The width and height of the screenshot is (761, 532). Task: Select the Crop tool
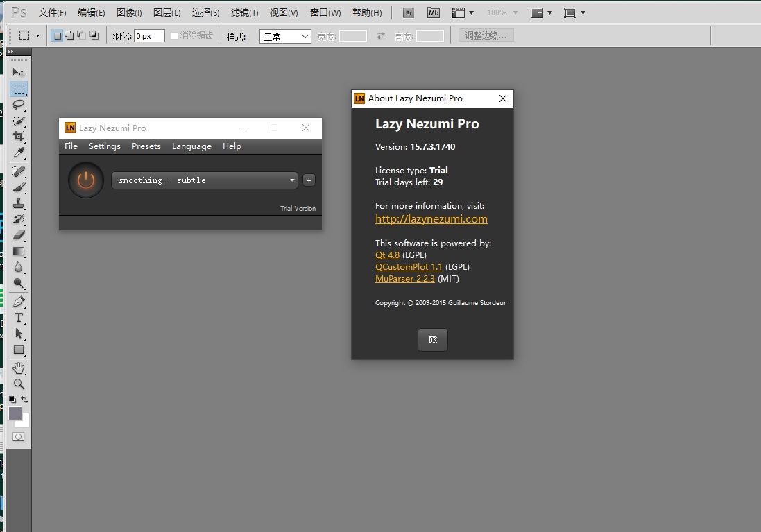click(x=19, y=137)
